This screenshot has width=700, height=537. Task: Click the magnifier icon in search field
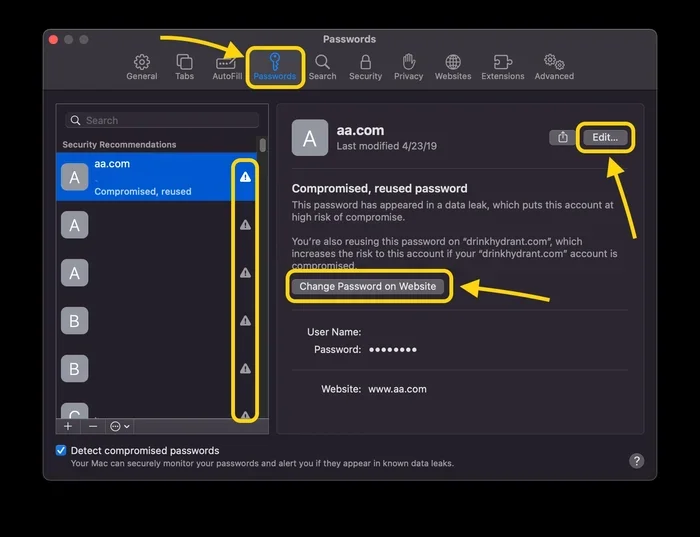pyautogui.click(x=75, y=121)
